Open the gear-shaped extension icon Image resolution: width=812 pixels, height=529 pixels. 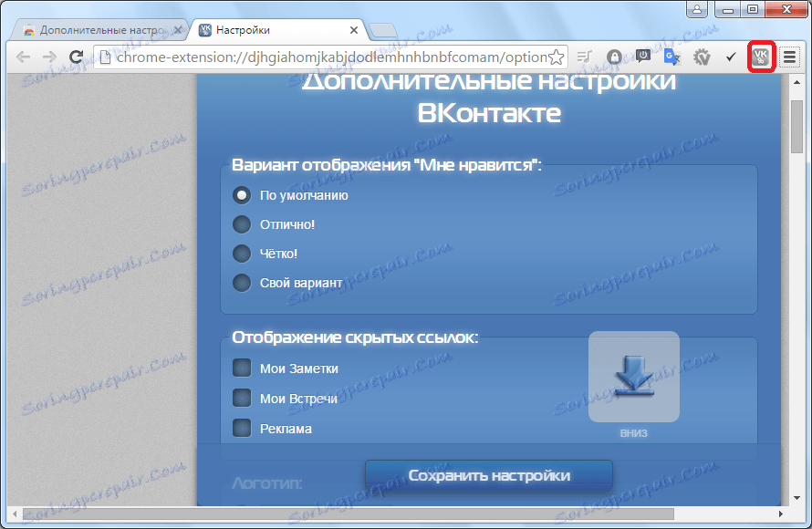(x=702, y=57)
